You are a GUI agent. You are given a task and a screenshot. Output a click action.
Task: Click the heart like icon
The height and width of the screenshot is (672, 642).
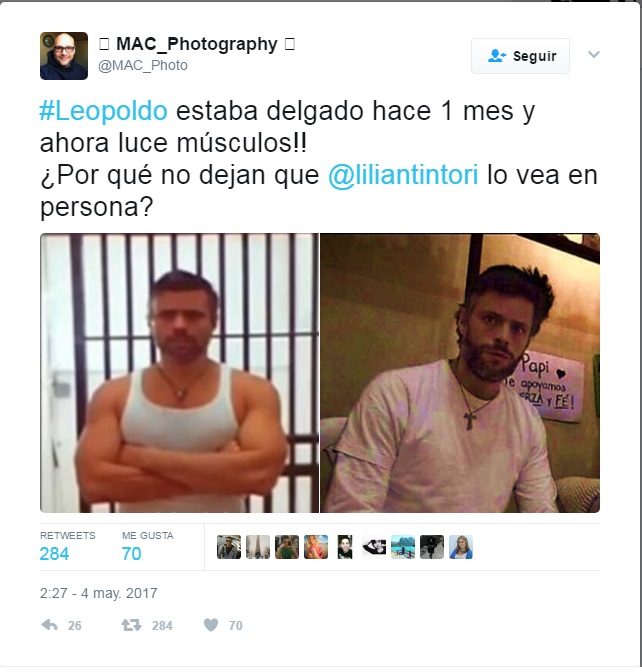210,625
